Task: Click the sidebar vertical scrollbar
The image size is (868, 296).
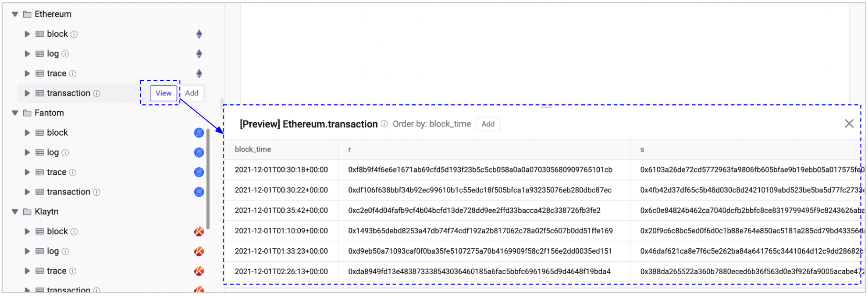Action: [x=208, y=180]
